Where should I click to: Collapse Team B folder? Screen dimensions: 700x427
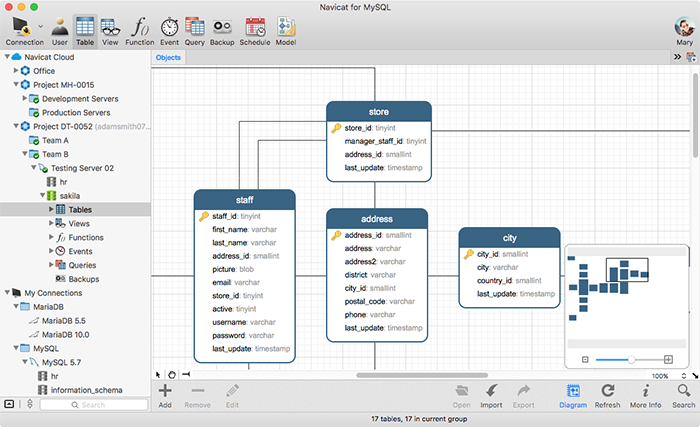[x=25, y=154]
